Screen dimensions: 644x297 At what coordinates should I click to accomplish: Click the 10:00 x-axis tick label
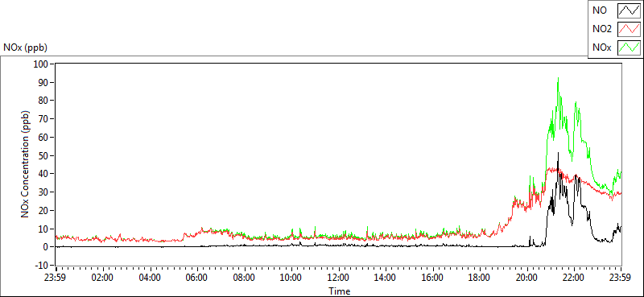click(x=291, y=277)
